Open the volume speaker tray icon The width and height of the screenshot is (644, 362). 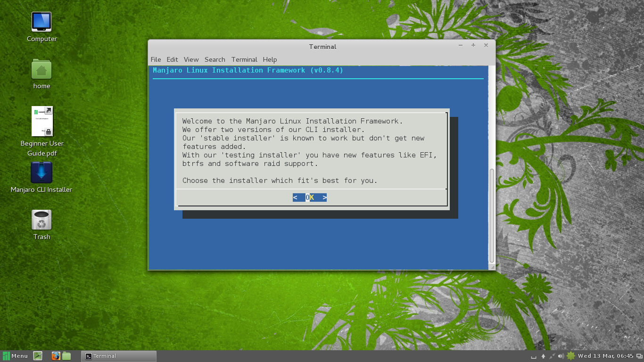[x=561, y=356]
